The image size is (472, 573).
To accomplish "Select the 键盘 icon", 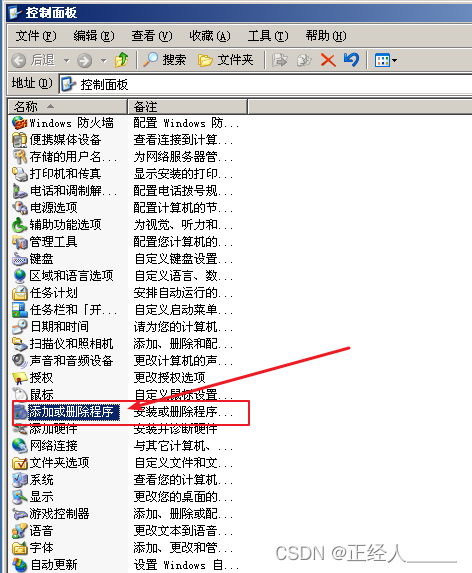I will coord(20,259).
